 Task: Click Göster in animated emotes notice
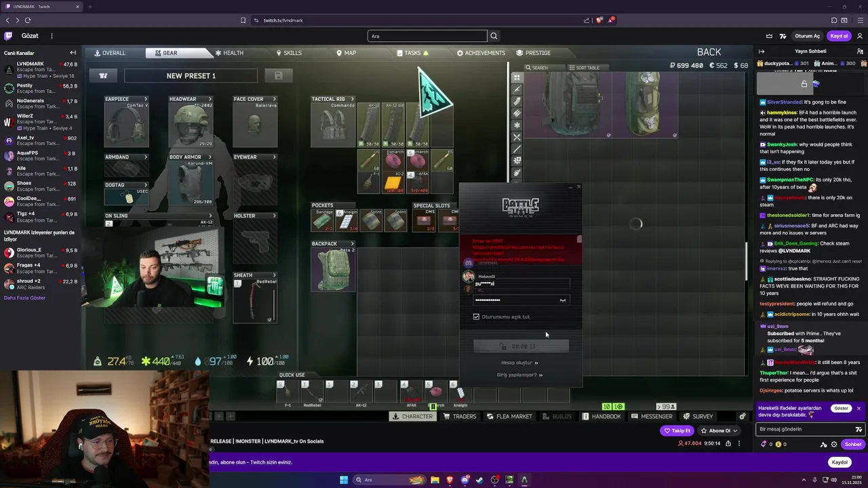(x=842, y=409)
